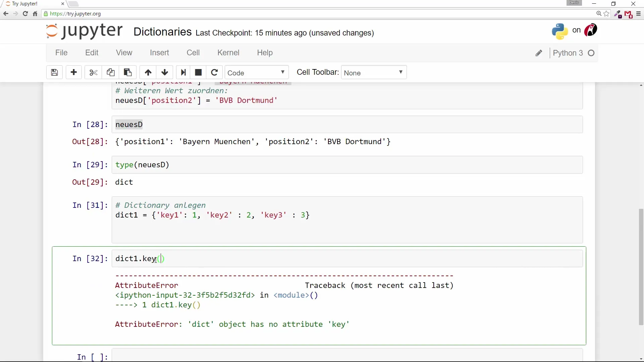Click the notebook vertical scrollbar thumb
This screenshot has height=362, width=644.
click(641, 267)
